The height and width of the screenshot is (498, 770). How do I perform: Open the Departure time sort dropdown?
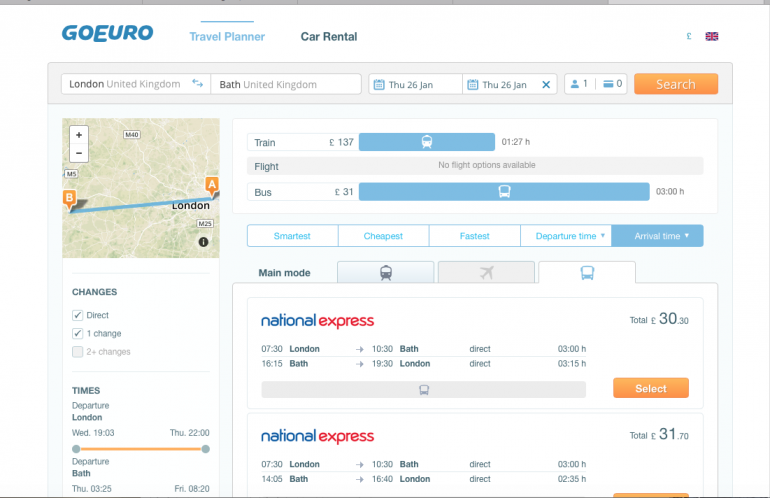[x=565, y=236]
